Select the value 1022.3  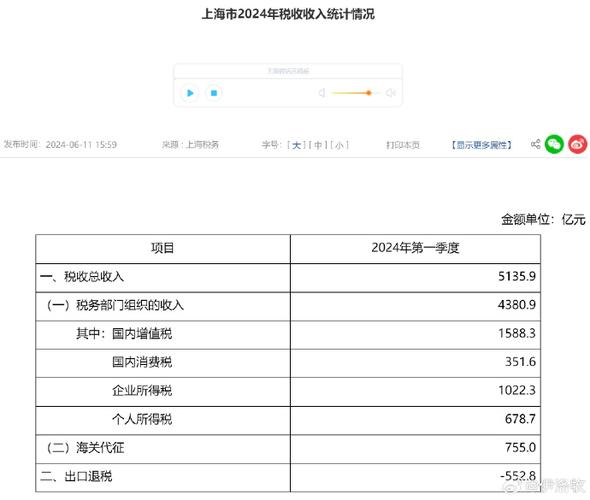click(x=517, y=390)
